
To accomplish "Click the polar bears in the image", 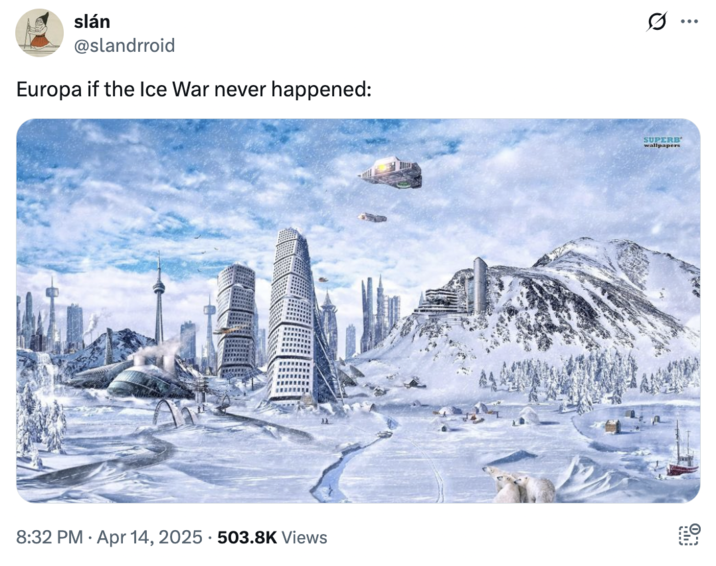I will pyautogui.click(x=519, y=485).
